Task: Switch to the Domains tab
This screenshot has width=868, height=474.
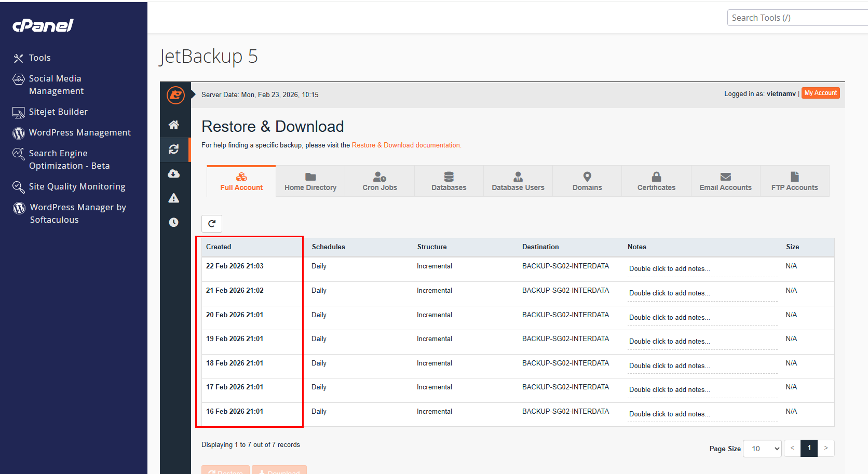Action: pos(587,181)
